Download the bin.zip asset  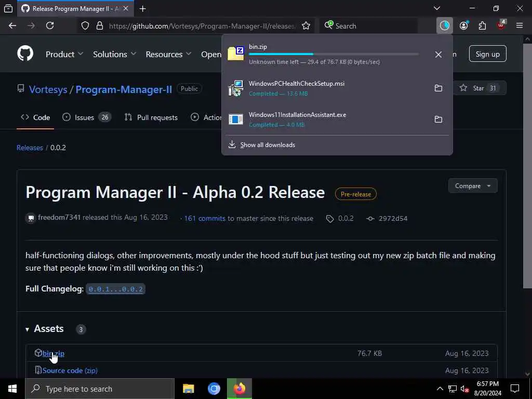point(54,353)
